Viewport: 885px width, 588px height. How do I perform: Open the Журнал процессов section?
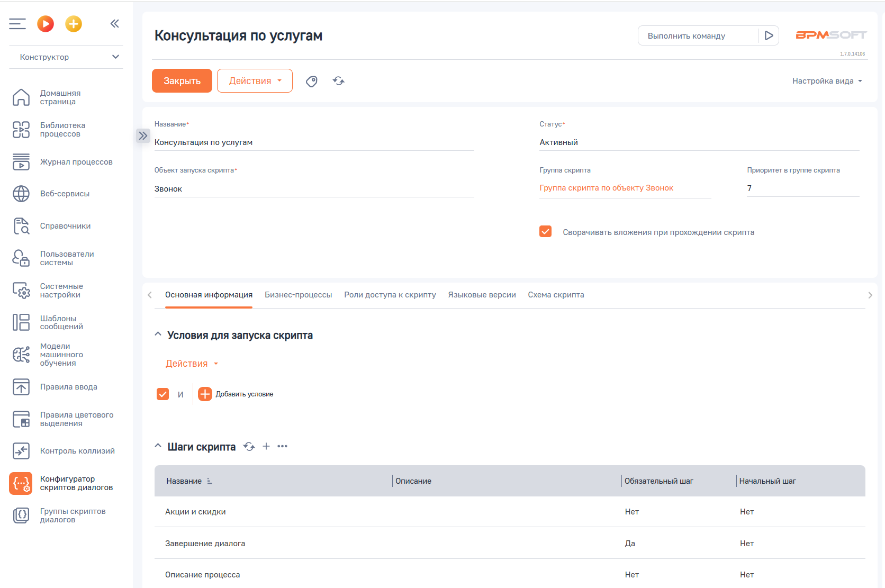coord(76,162)
